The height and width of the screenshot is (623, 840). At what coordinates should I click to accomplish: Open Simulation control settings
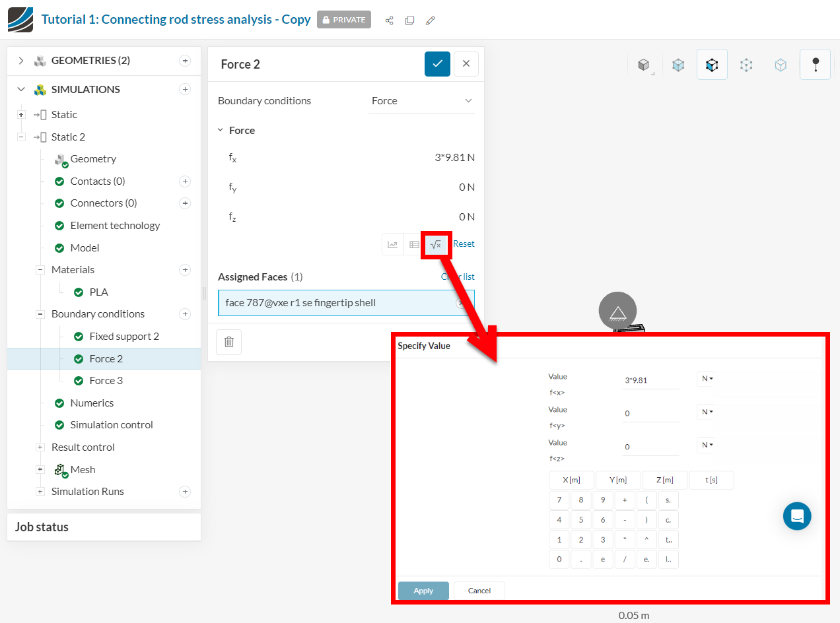(112, 425)
